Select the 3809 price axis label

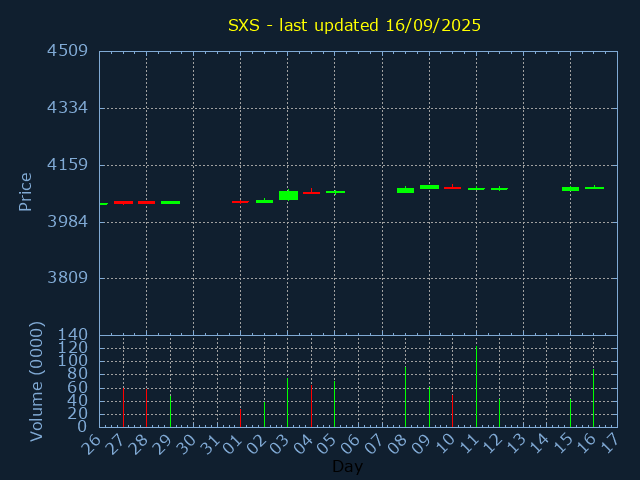point(67,278)
